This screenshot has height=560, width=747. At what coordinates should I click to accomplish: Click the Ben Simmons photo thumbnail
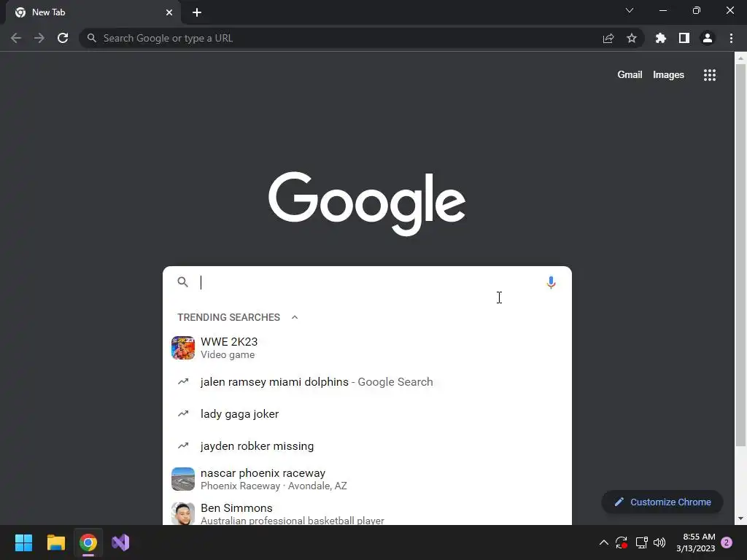tap(183, 513)
